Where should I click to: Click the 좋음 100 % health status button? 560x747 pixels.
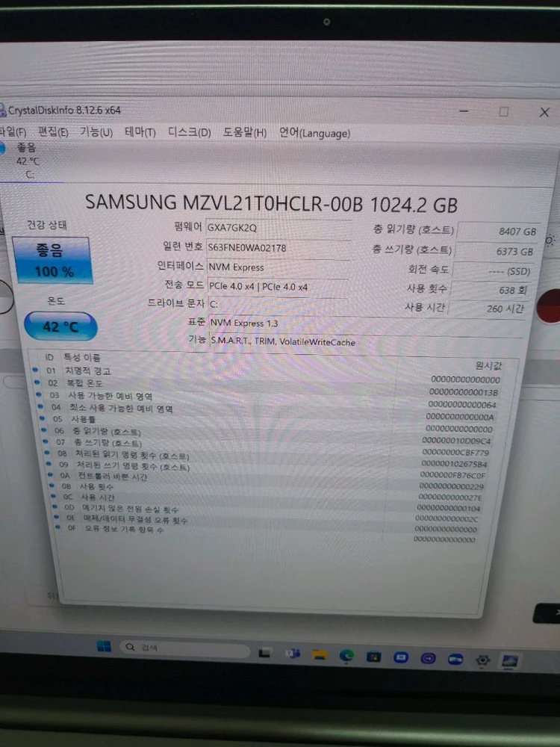(52, 260)
